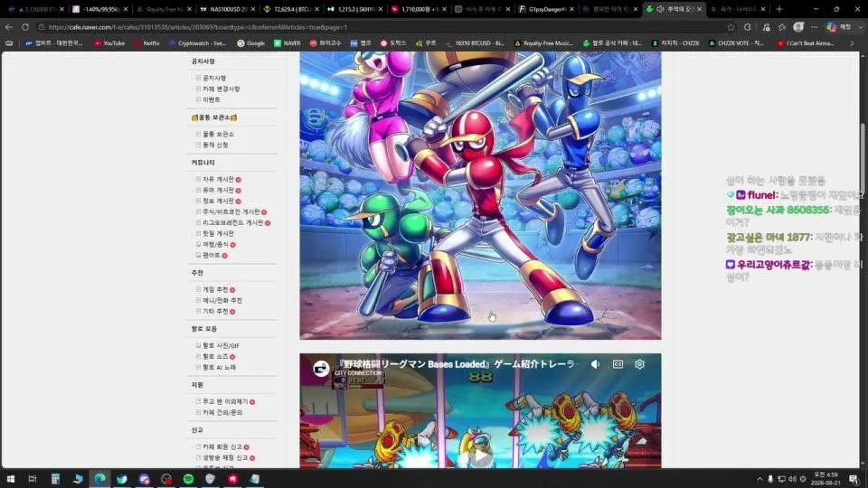Open the browser profile avatar
This screenshot has height=488, width=868.
[x=798, y=26]
